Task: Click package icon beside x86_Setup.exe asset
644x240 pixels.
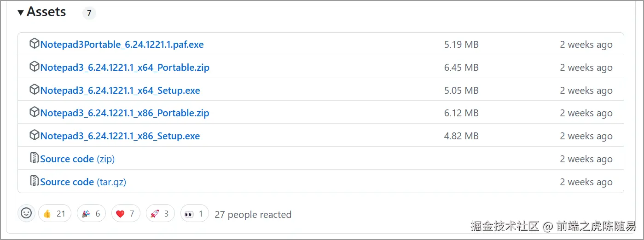Action: [34, 136]
